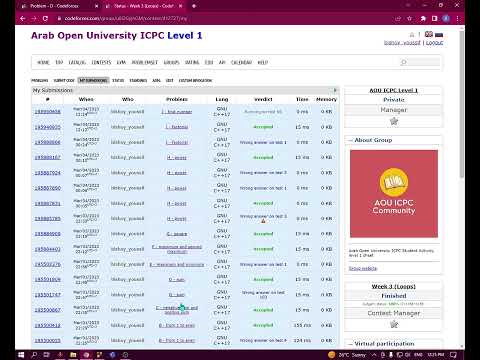
Task: Bookmark this page with the star icon
Action: 410,19
